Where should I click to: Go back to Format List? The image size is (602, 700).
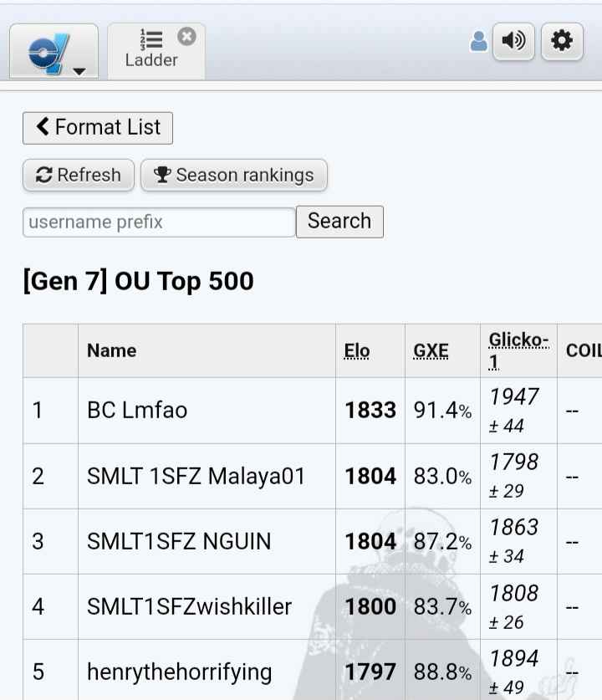coord(98,128)
